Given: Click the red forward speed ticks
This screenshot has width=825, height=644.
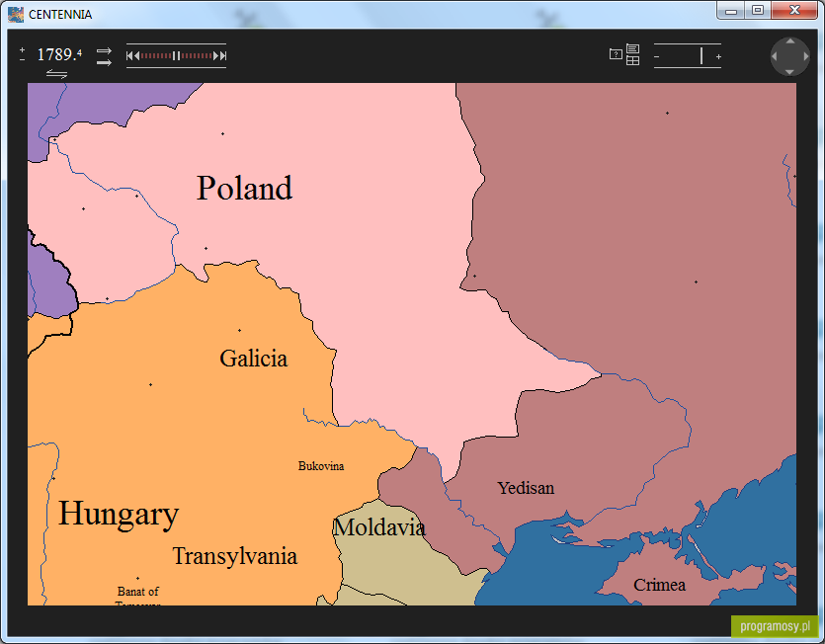Looking at the screenshot, I should coord(197,55).
